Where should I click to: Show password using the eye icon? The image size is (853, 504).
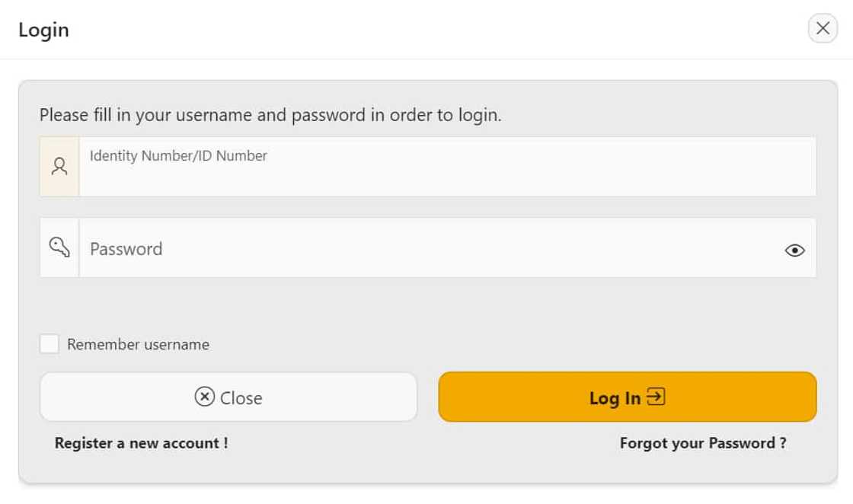point(794,250)
